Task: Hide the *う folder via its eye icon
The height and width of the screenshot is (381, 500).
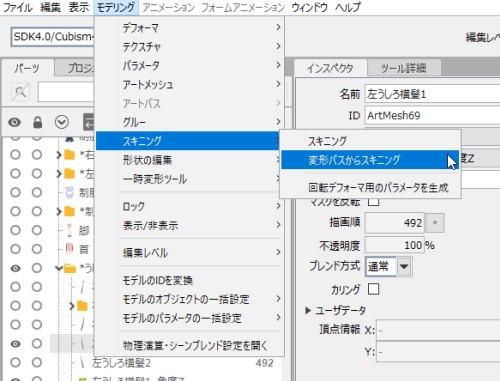Action: pos(15,268)
